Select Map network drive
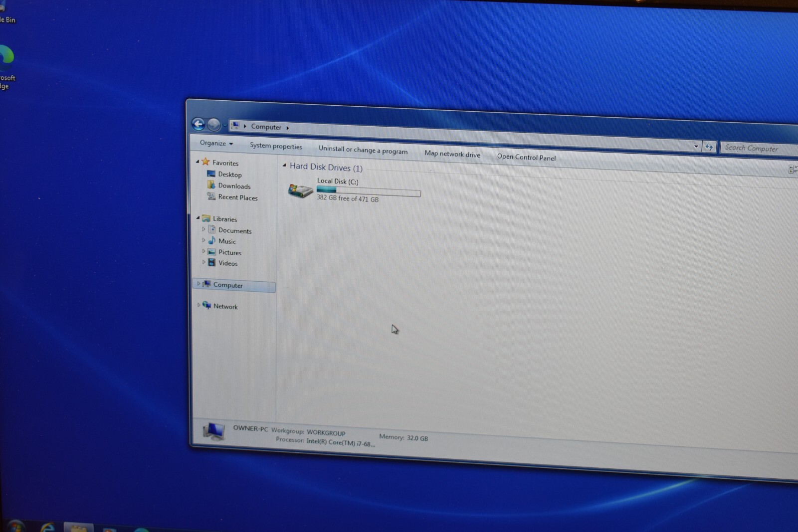The height and width of the screenshot is (532, 798). point(452,154)
